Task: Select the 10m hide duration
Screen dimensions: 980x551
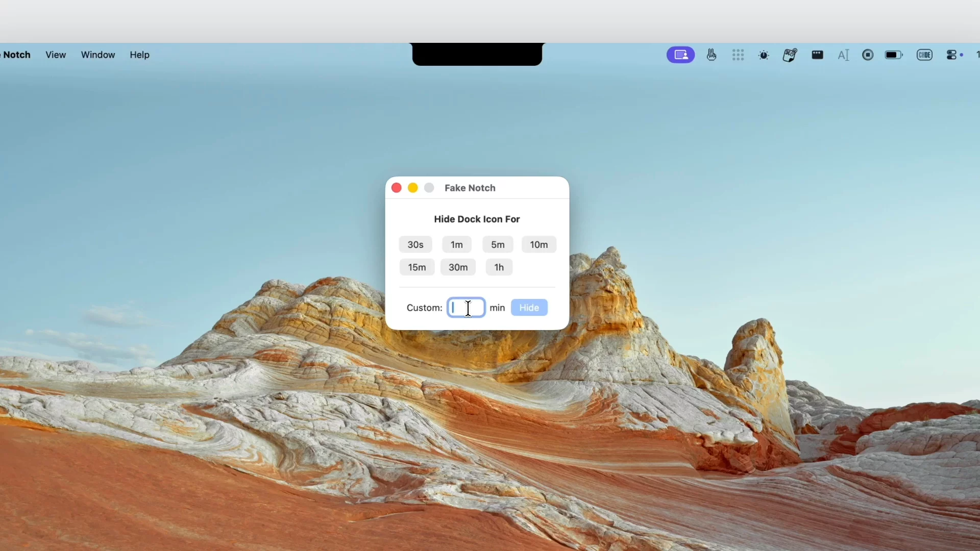Action: click(x=539, y=244)
